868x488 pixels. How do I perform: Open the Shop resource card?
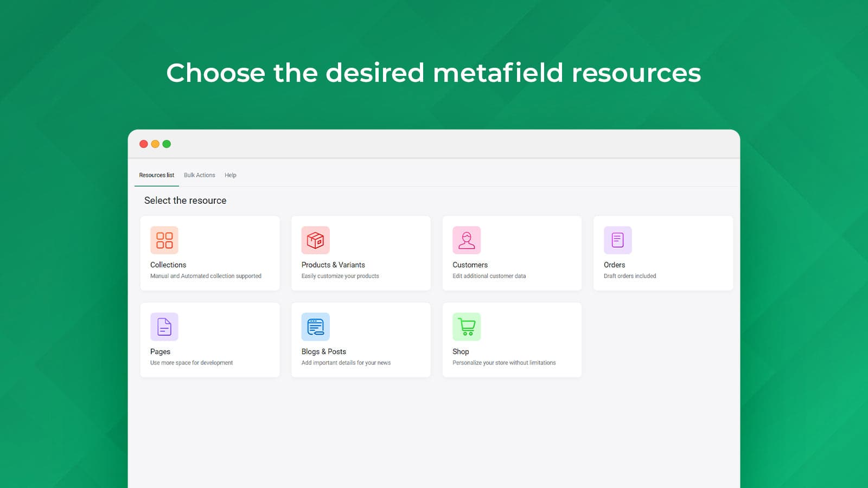[x=512, y=339]
